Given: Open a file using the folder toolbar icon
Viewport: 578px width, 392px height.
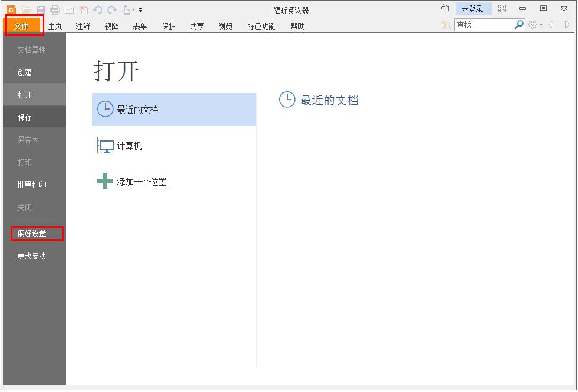Looking at the screenshot, I should click(25, 9).
